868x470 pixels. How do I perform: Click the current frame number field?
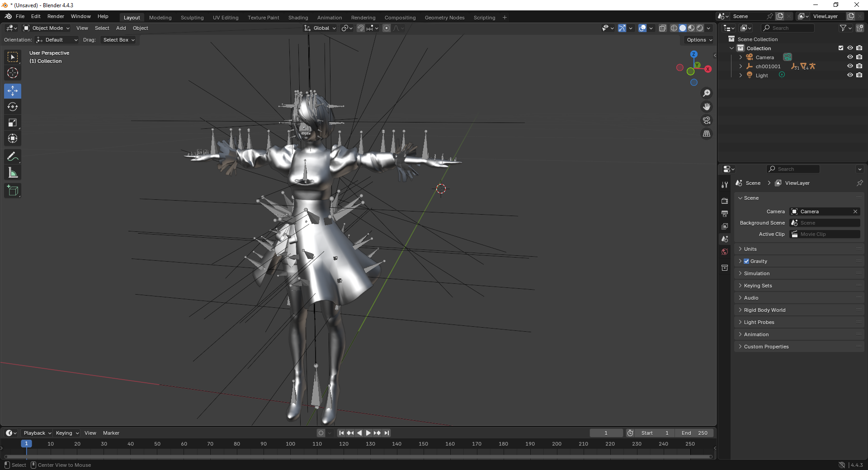[x=606, y=433]
